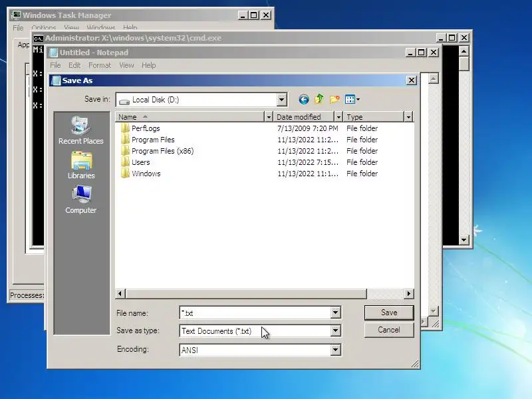The image size is (532, 399).
Task: Open the Save as type dropdown arrow
Action: coord(336,331)
